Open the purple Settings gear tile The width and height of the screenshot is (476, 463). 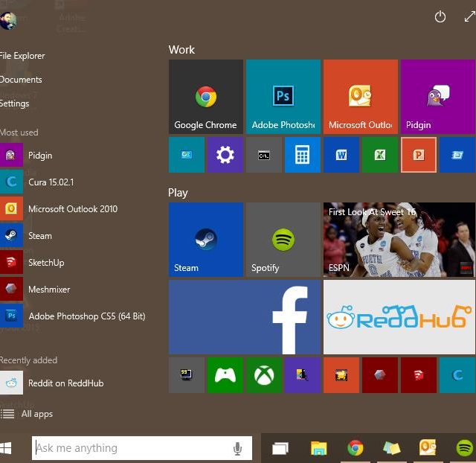click(225, 155)
